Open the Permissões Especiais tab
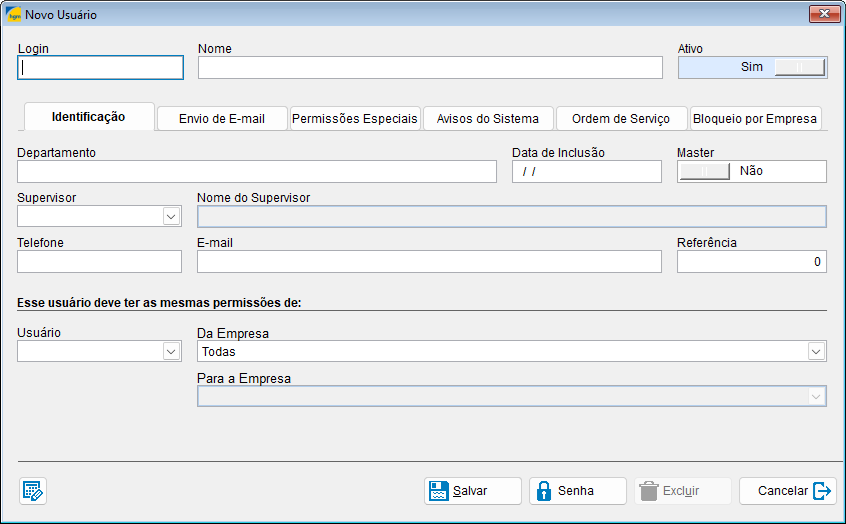The height and width of the screenshot is (524, 846). [x=355, y=118]
